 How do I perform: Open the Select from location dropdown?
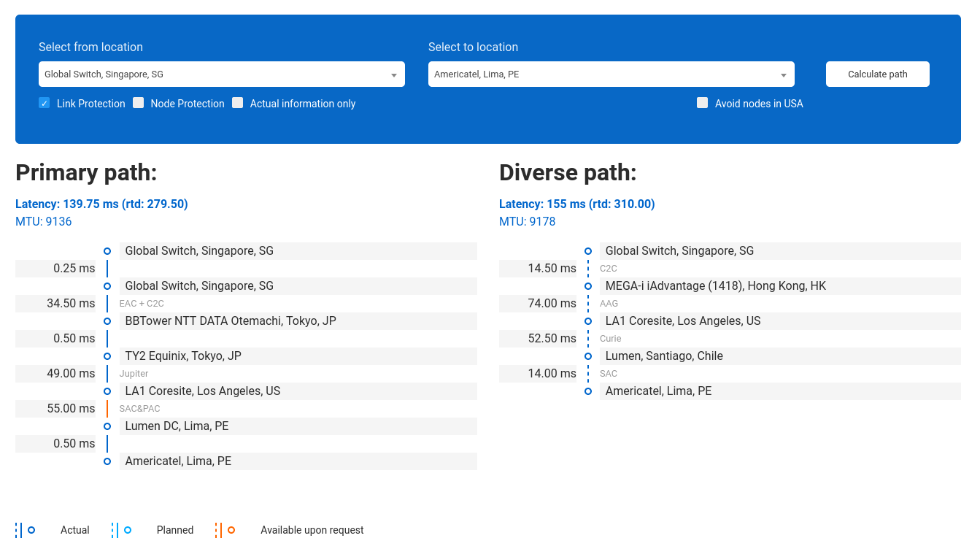click(221, 74)
